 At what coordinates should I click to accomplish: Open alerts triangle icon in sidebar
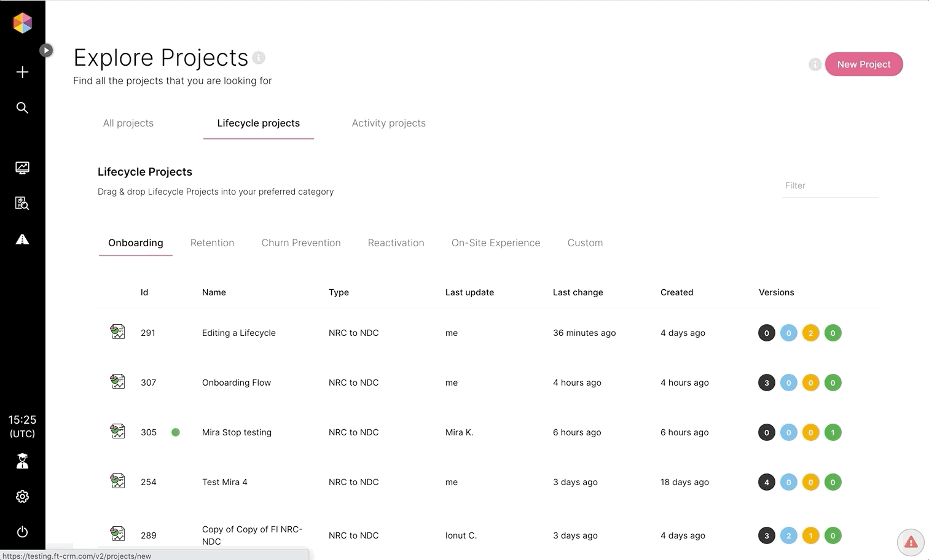click(x=22, y=239)
